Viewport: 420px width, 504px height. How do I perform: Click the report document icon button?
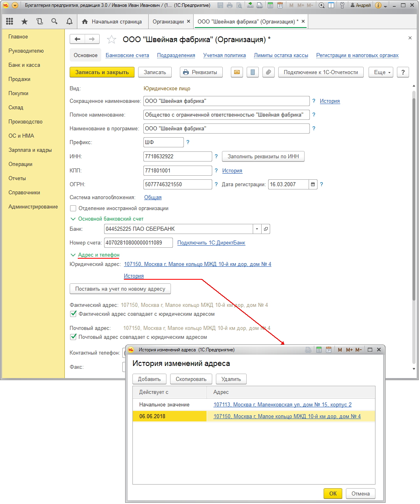[x=253, y=72]
